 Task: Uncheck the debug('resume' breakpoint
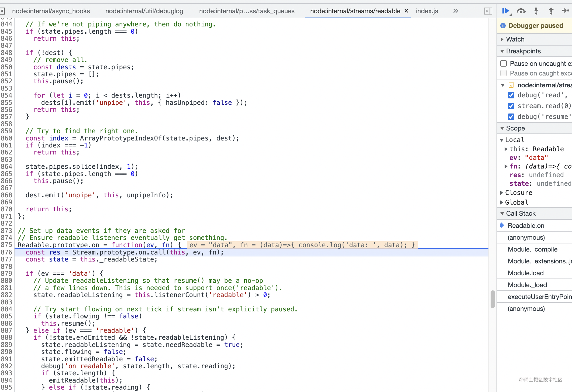[511, 117]
